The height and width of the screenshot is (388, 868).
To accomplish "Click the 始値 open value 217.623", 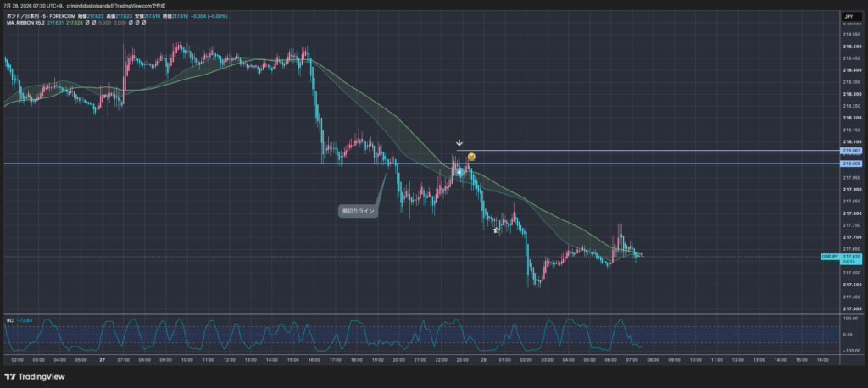I will click(95, 17).
